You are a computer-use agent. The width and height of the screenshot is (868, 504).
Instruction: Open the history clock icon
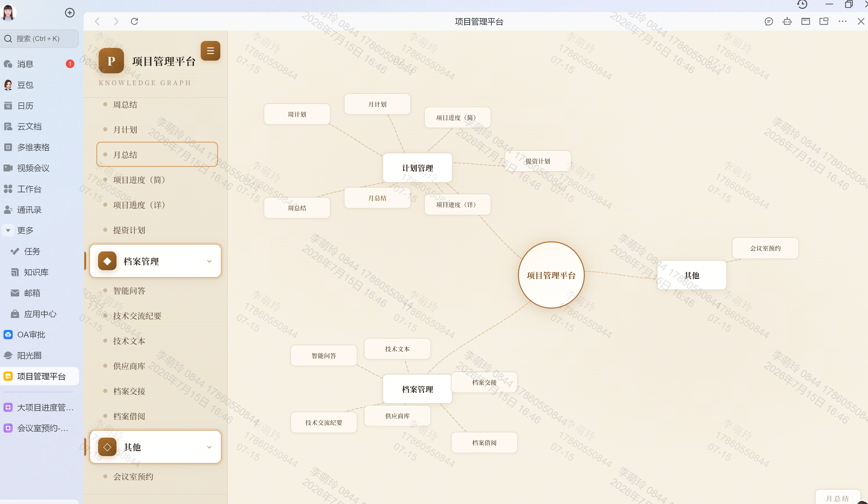click(802, 4)
